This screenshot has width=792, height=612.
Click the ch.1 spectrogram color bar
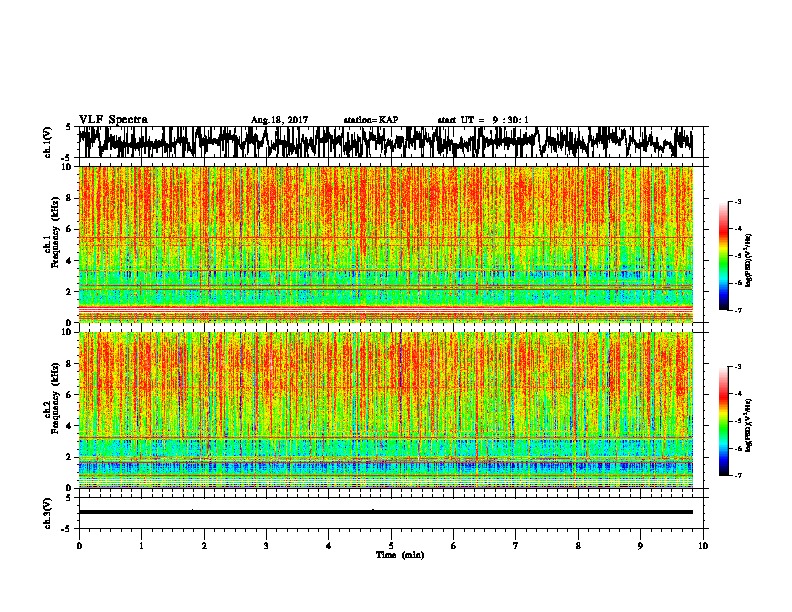click(723, 256)
